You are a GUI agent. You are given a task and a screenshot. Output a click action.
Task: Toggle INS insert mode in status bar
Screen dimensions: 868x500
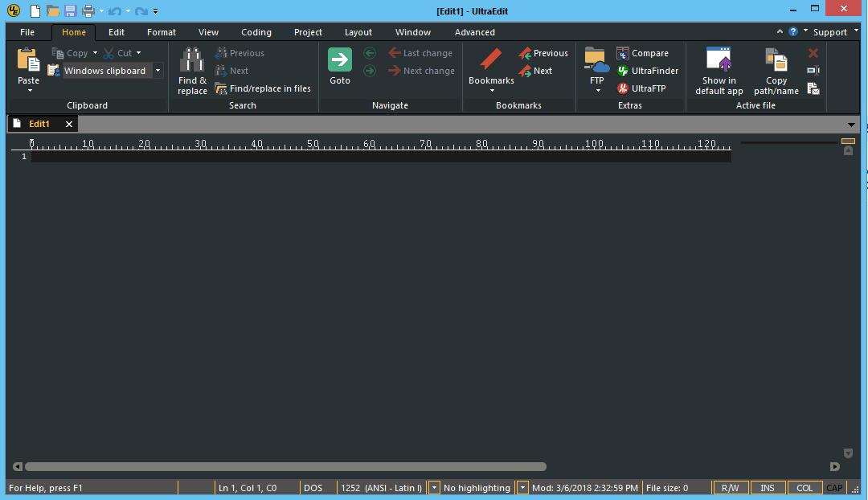click(767, 487)
